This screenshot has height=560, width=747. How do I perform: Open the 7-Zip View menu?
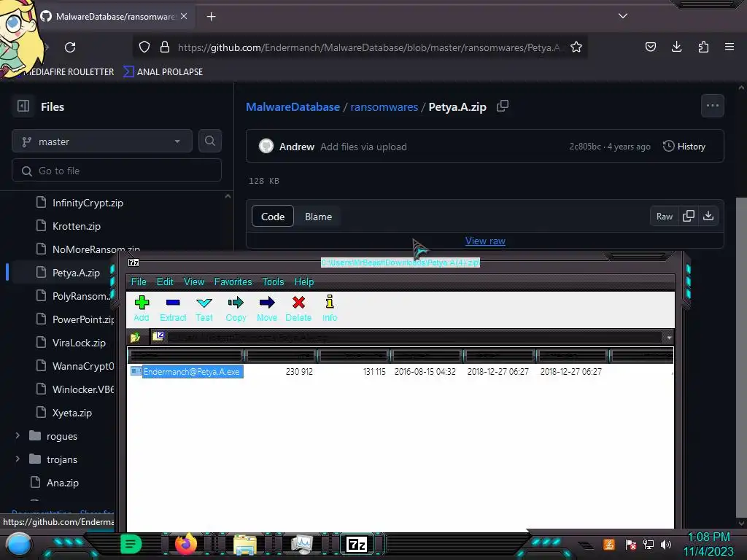pyautogui.click(x=194, y=282)
